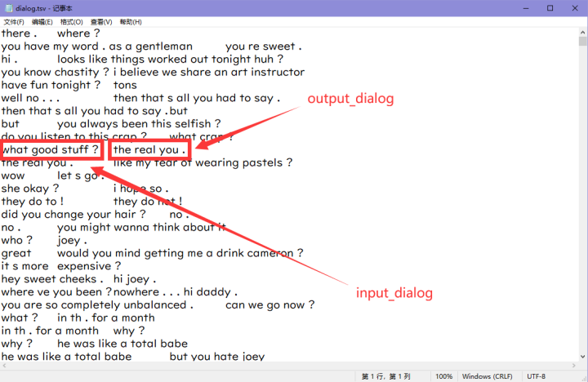Click text "but you hate joey"
Image resolution: width=588 pixels, height=382 pixels.
(x=217, y=356)
